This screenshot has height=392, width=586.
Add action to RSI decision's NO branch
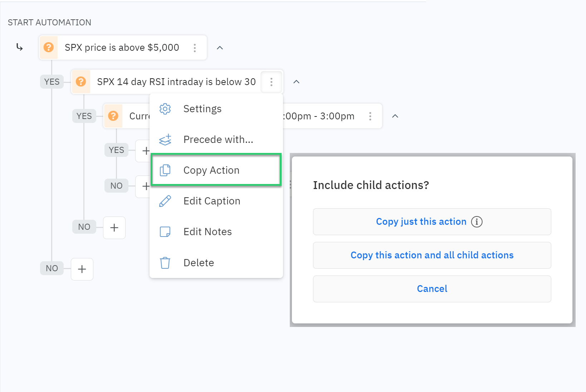click(x=114, y=228)
